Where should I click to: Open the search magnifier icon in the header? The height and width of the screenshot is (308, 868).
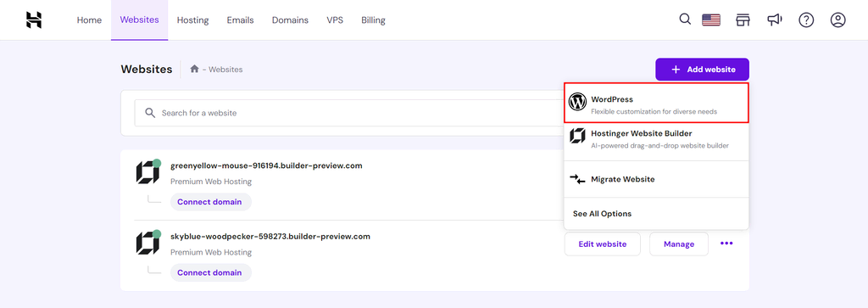click(x=685, y=20)
